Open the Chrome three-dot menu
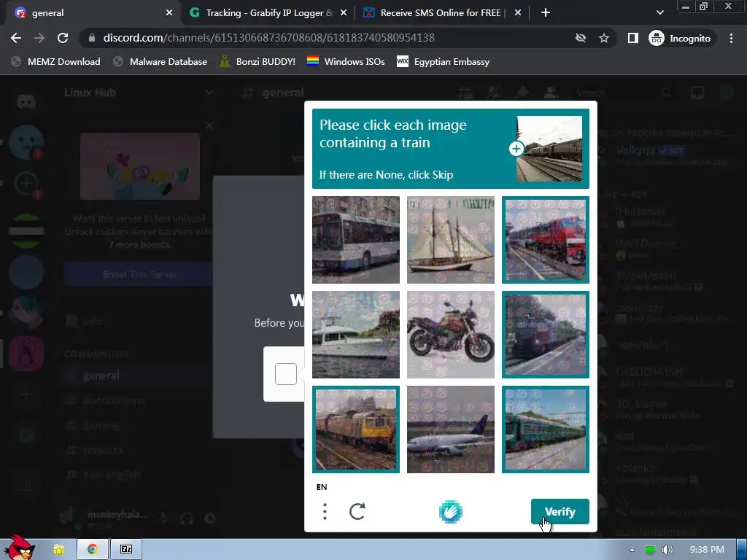 pyautogui.click(x=731, y=38)
